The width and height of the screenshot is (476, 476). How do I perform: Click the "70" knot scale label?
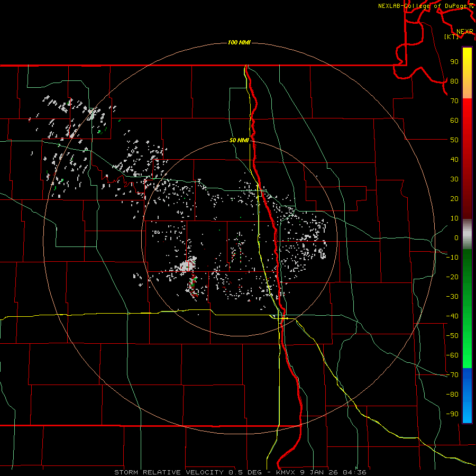pyautogui.click(x=454, y=101)
